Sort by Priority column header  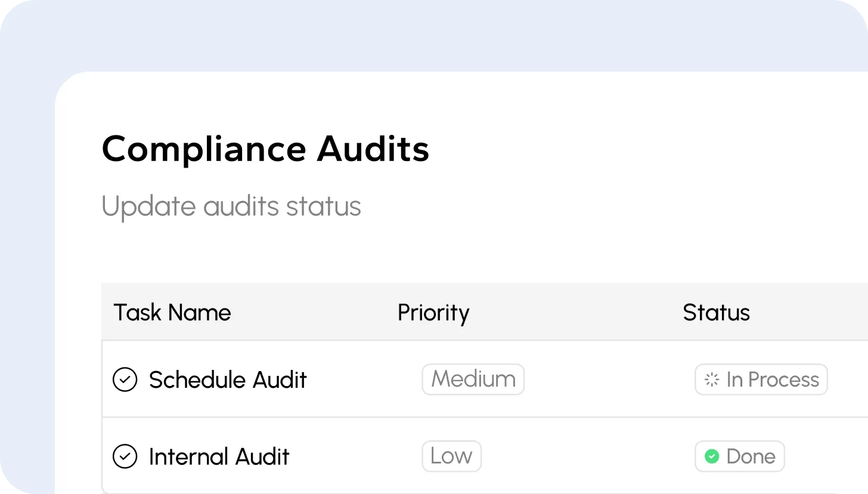[433, 313]
